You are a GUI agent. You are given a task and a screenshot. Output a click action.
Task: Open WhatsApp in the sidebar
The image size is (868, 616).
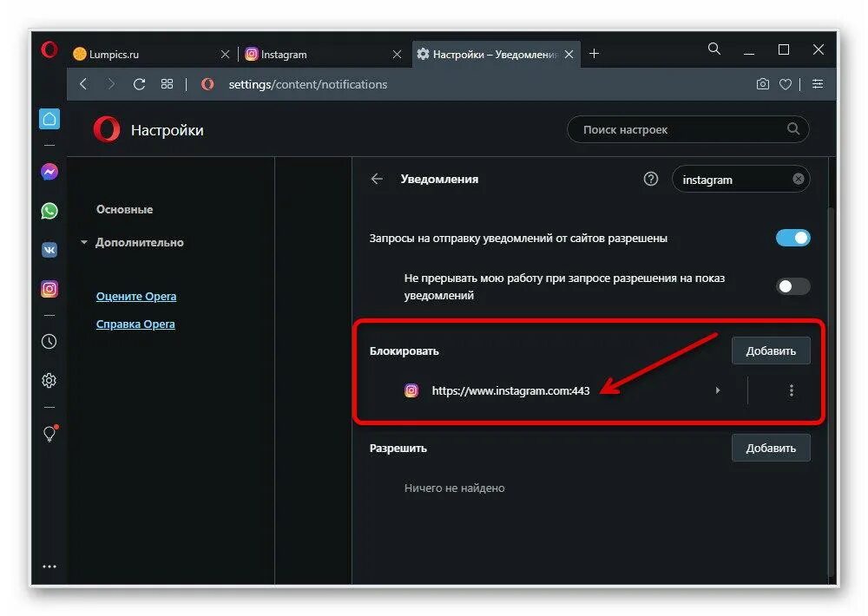click(x=49, y=211)
